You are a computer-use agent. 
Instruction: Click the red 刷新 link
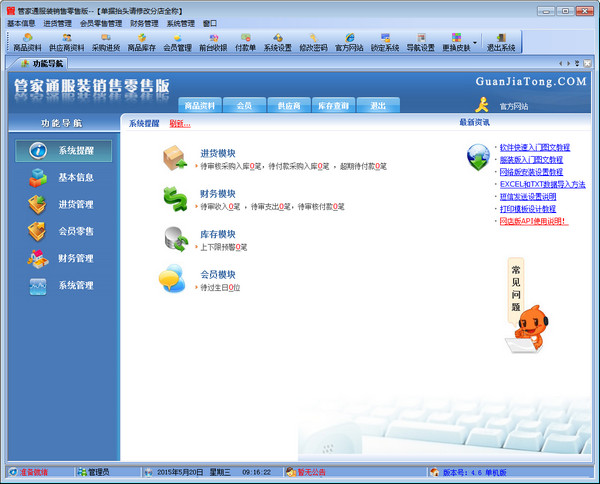pos(180,123)
